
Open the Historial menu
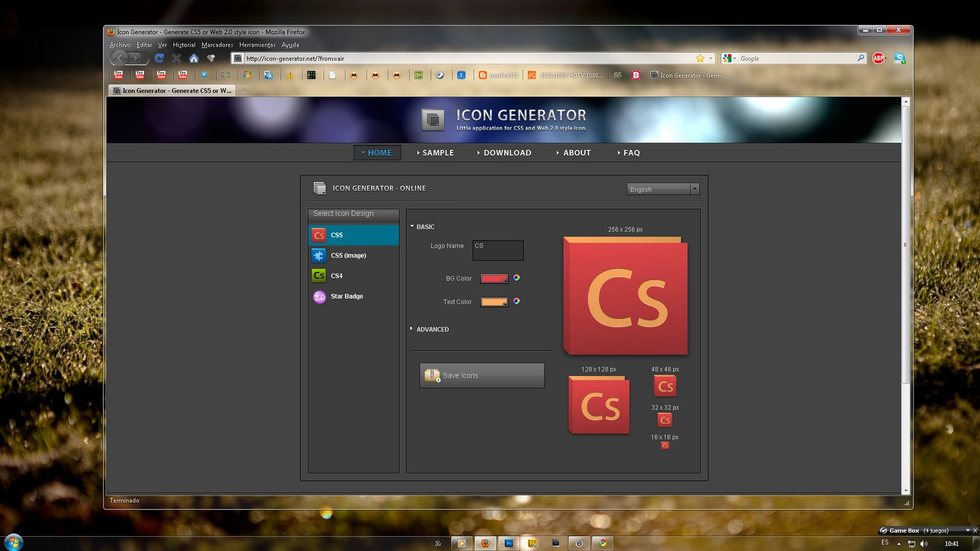pyautogui.click(x=184, y=45)
